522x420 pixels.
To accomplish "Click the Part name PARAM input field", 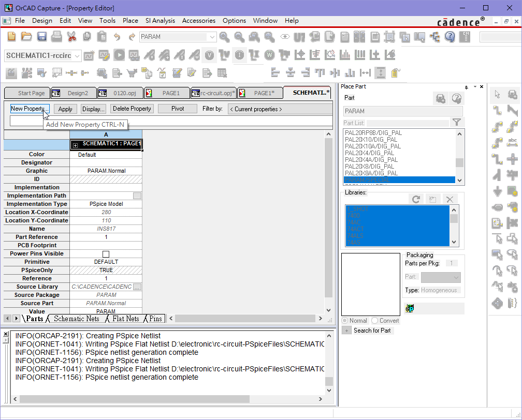I will tap(403, 111).
